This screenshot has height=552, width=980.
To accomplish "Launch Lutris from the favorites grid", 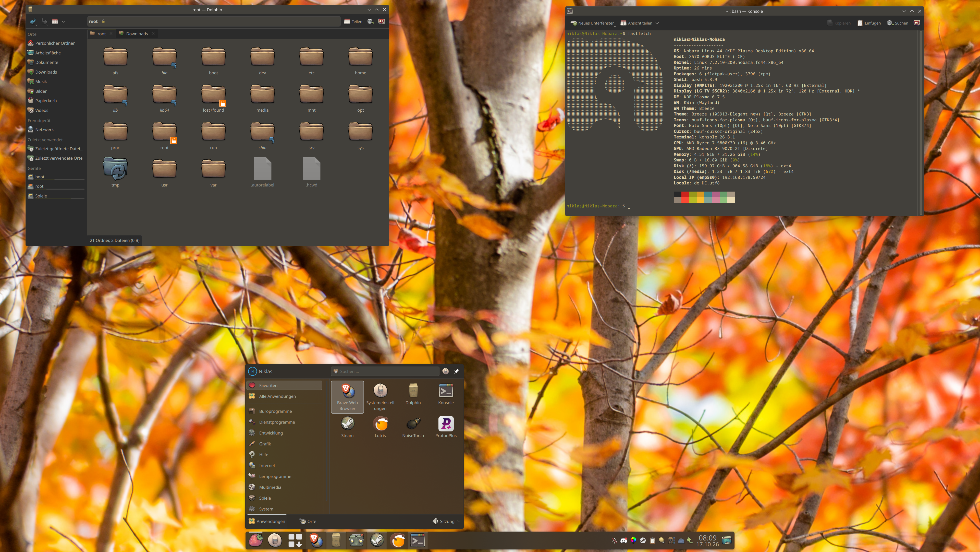I will coord(380,427).
